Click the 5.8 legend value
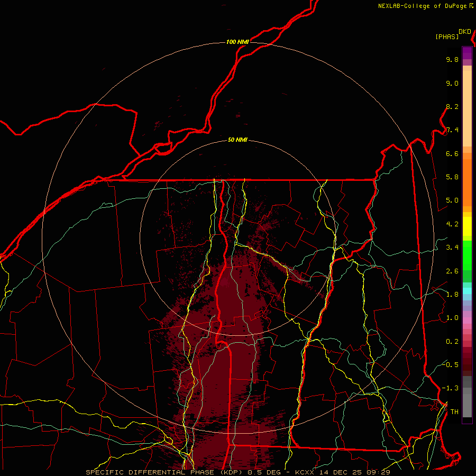Viewport: 476px width, 476px height. pyautogui.click(x=452, y=177)
